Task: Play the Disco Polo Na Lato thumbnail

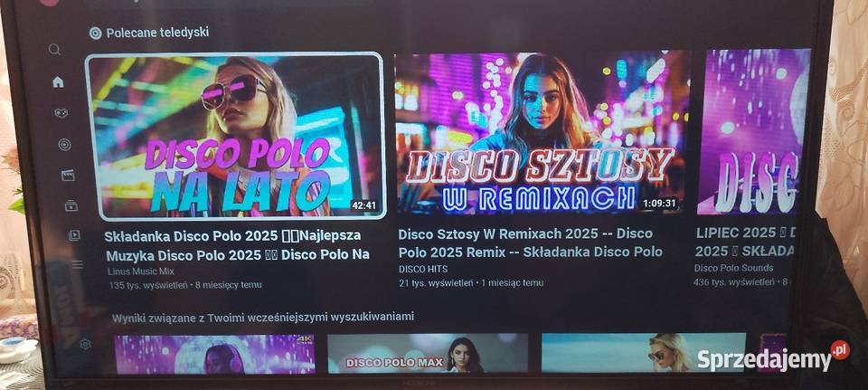Action: [x=235, y=136]
